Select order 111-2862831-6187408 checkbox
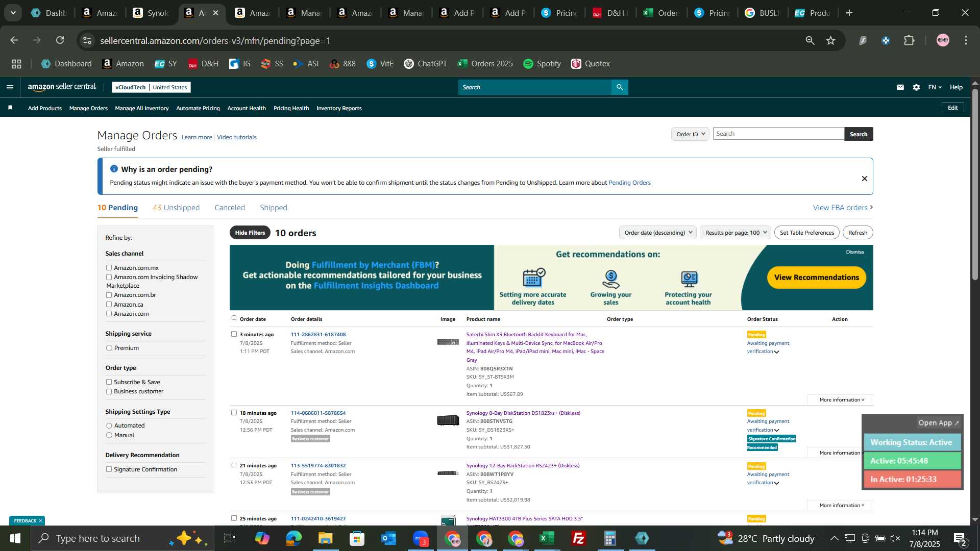Image resolution: width=980 pixels, height=551 pixels. (x=234, y=334)
